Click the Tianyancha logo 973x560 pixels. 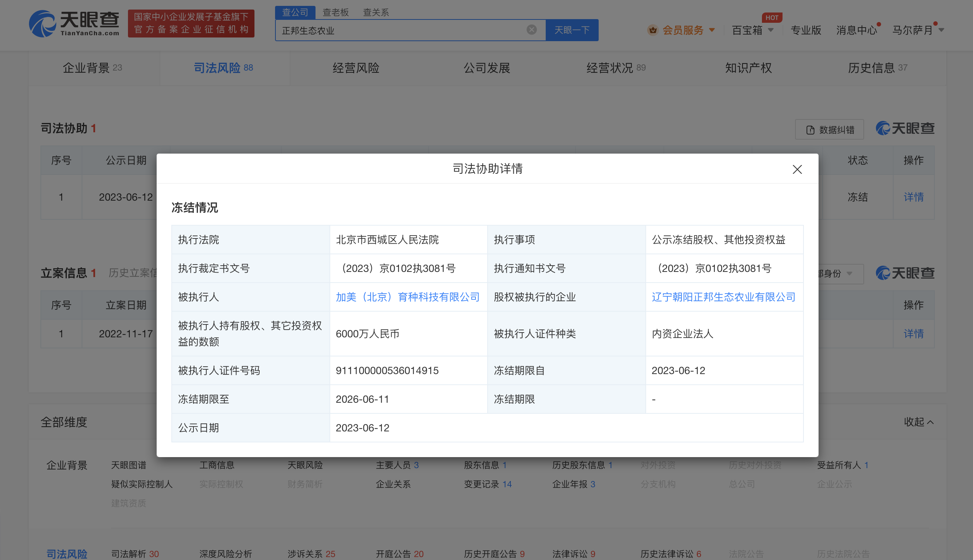pos(74,24)
